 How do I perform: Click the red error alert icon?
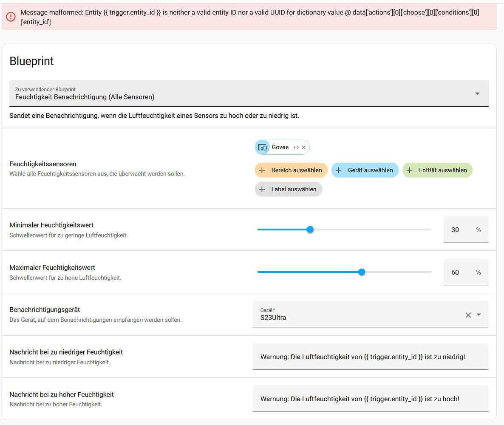pyautogui.click(x=11, y=17)
